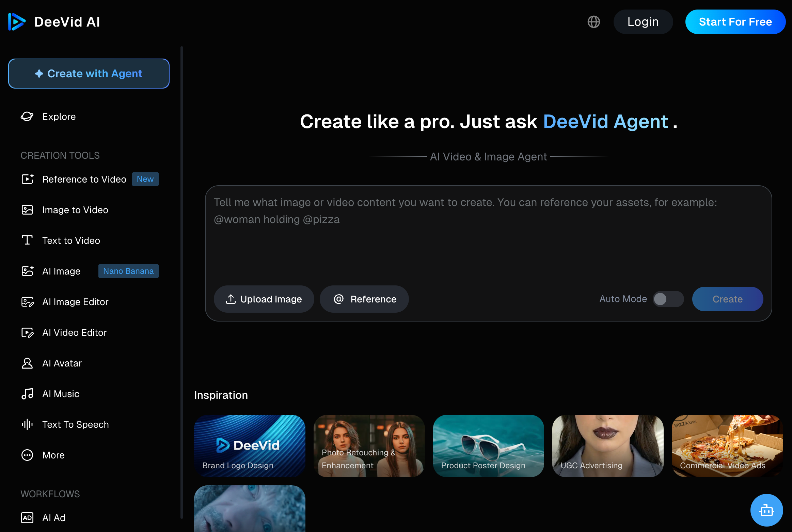Open Reference to Video tool
The height and width of the screenshot is (532, 792).
pyautogui.click(x=90, y=179)
